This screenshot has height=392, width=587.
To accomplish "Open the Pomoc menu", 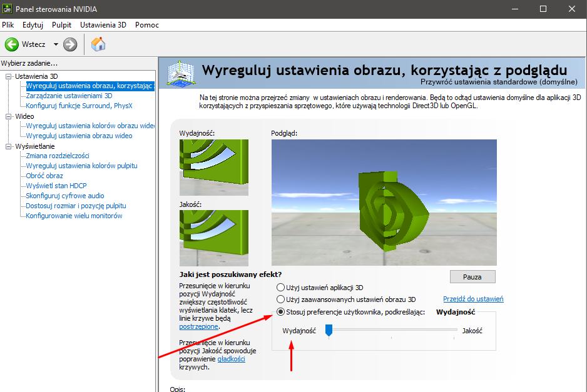I will [146, 24].
